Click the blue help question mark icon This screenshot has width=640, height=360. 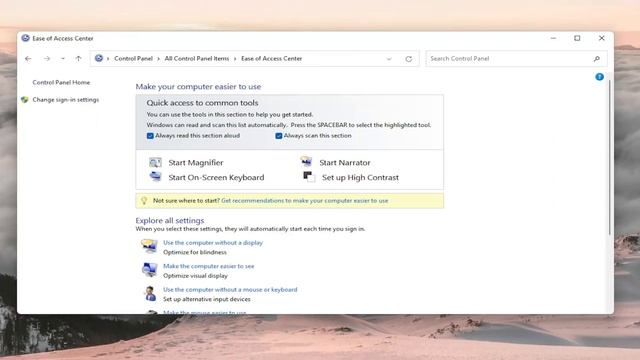point(599,77)
